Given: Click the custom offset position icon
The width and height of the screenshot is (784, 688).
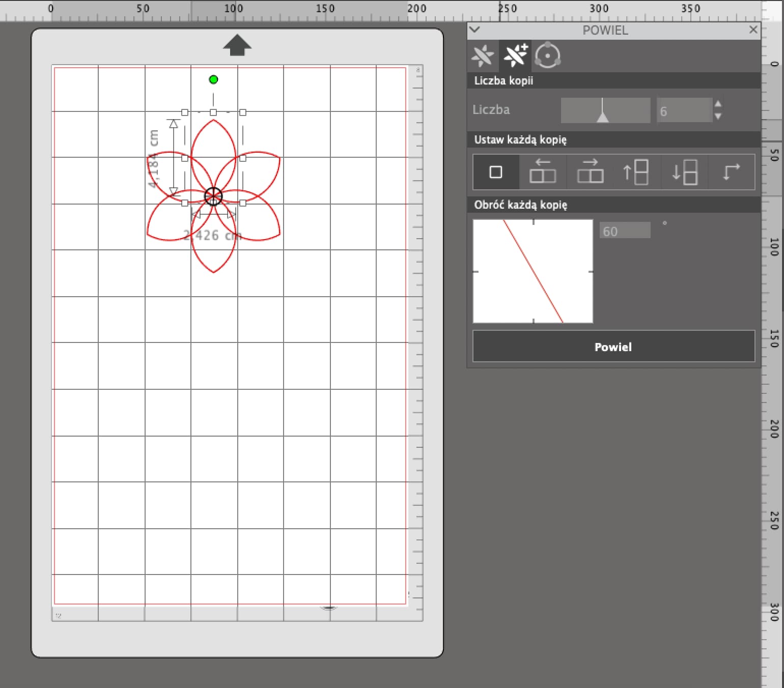Looking at the screenshot, I should 731,173.
